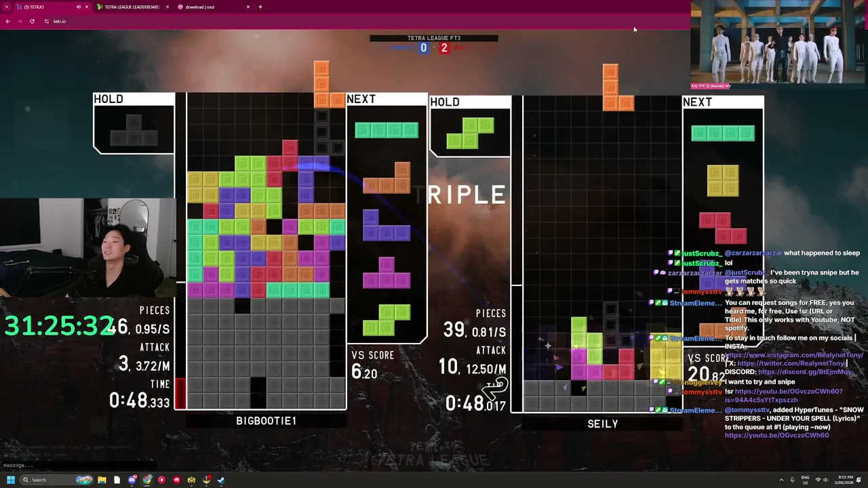Screen dimensions: 868x488
Task: Open the Instagram RealynotTony link
Action: coord(794,355)
